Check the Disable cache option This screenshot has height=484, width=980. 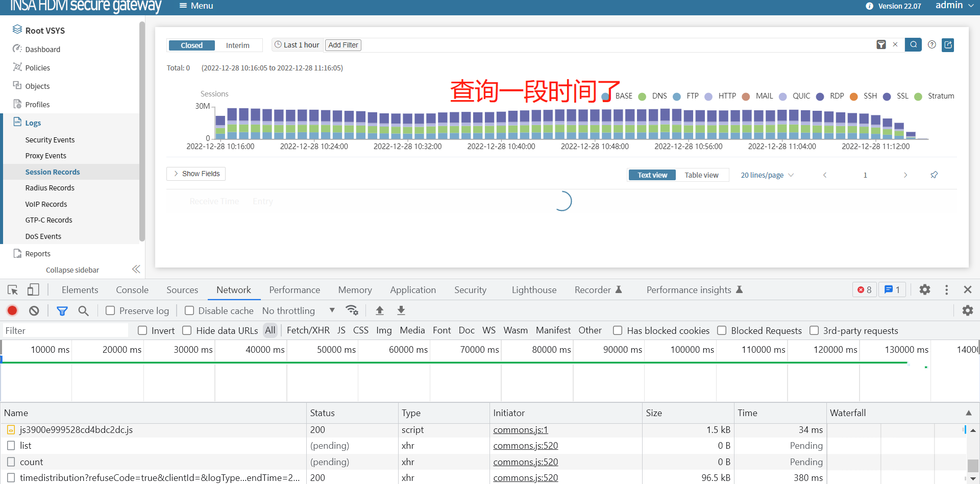[189, 310]
